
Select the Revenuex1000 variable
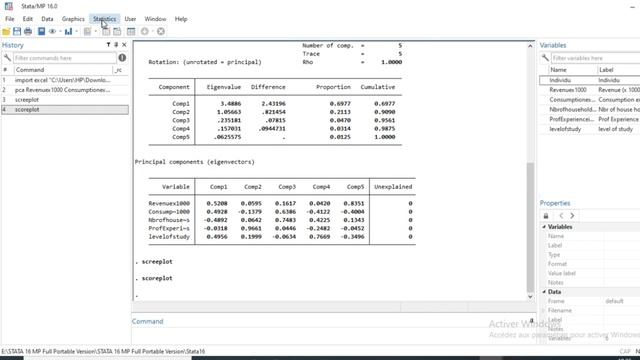click(x=590, y=90)
